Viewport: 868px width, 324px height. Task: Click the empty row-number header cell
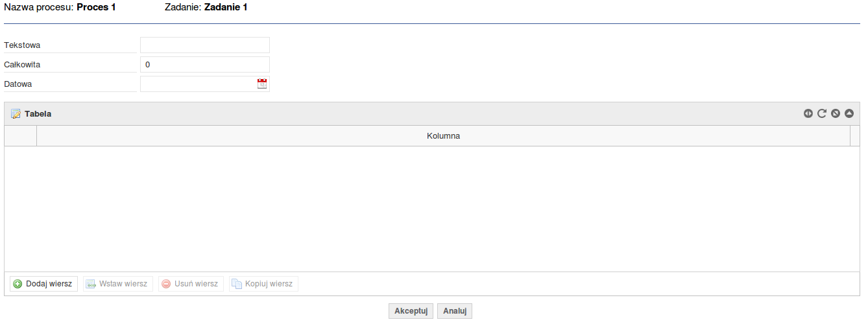pos(21,136)
